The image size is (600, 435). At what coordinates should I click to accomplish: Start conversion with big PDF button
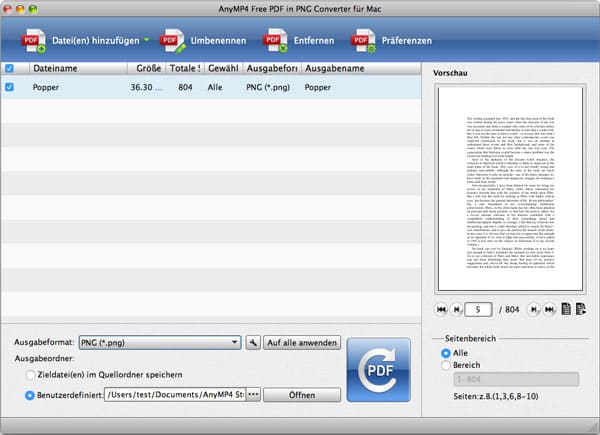click(x=378, y=370)
